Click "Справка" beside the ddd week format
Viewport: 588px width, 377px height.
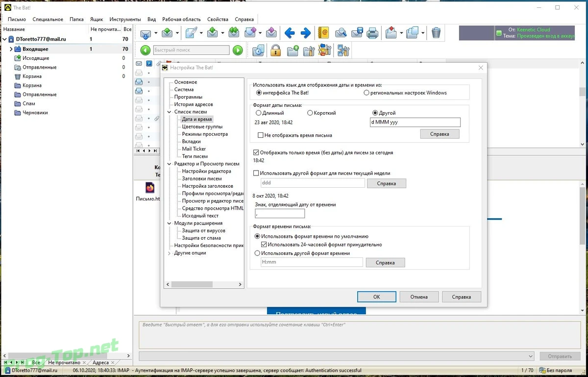click(387, 183)
